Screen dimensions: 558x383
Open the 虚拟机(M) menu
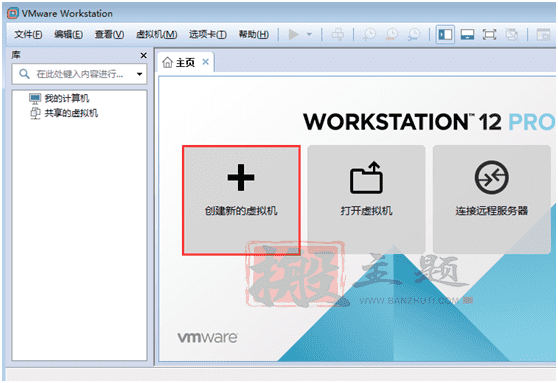coord(156,35)
